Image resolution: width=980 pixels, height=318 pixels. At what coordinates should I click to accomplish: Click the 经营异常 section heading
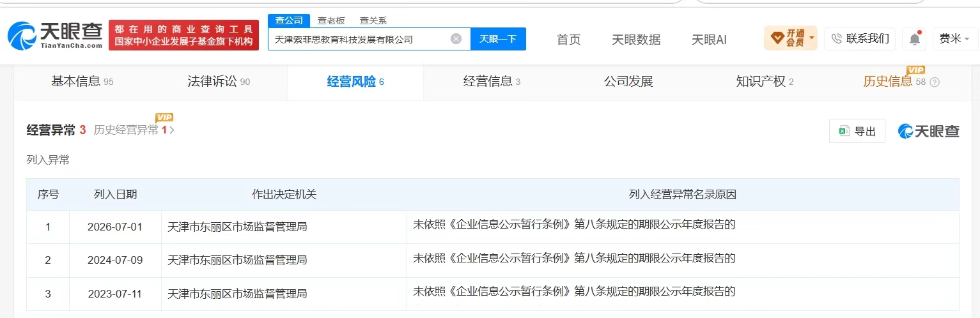(51, 130)
